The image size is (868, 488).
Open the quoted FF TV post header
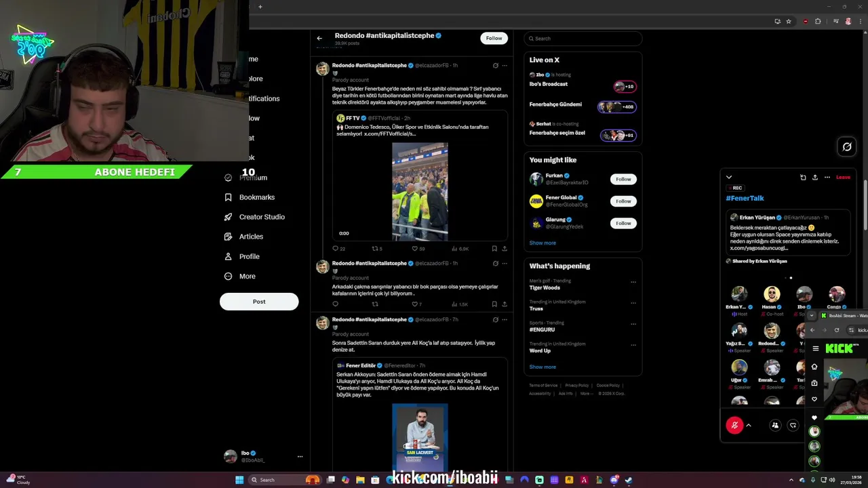374,118
